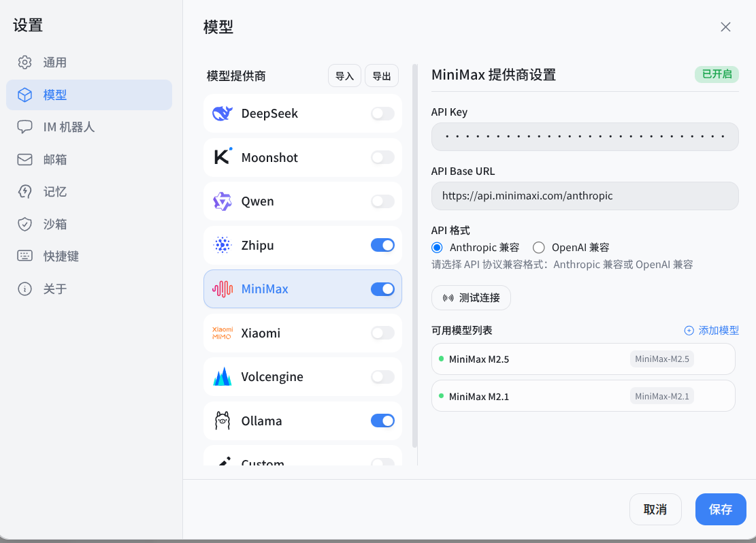Click the 测试连接 button
The image size is (756, 543).
point(471,297)
